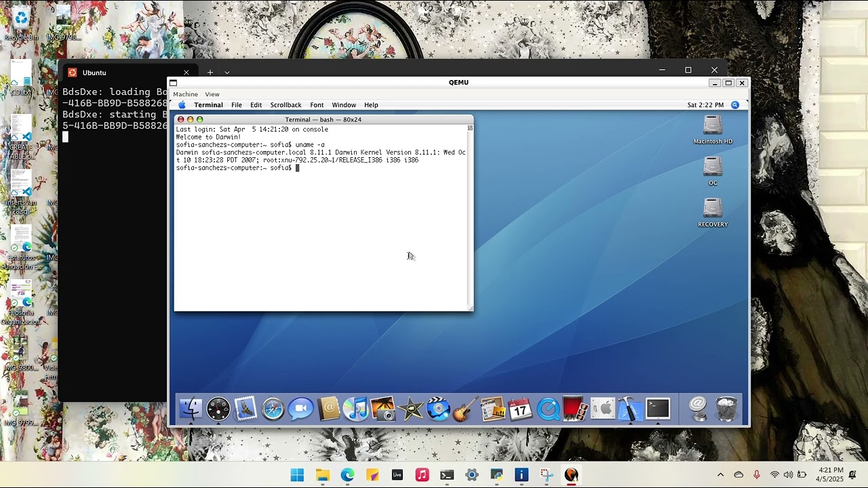The image size is (868, 488).
Task: Open Settings gear on taskbar
Action: point(472,475)
